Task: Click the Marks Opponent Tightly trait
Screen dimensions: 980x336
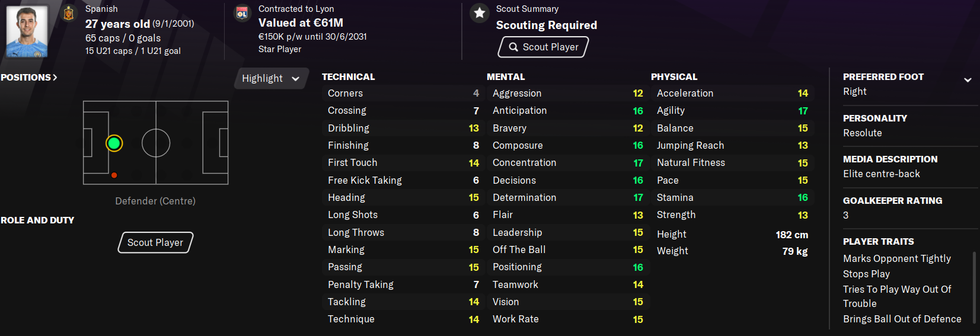Action: pyautogui.click(x=896, y=258)
